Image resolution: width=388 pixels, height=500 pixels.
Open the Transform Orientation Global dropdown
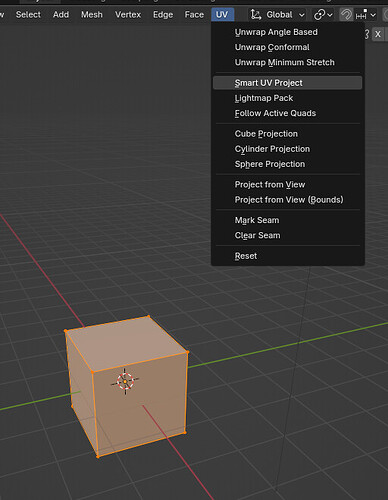pyautogui.click(x=277, y=15)
